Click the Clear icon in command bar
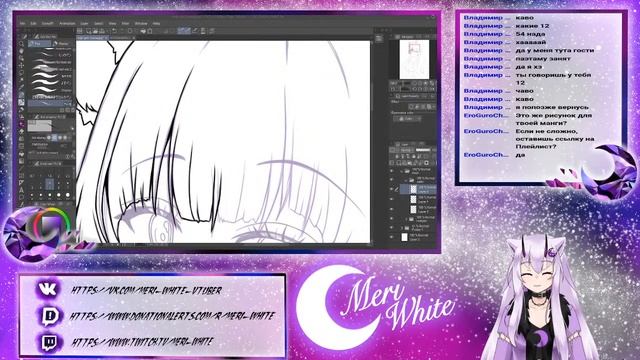Image resolution: width=640 pixels, height=360 pixels. pos(130,31)
